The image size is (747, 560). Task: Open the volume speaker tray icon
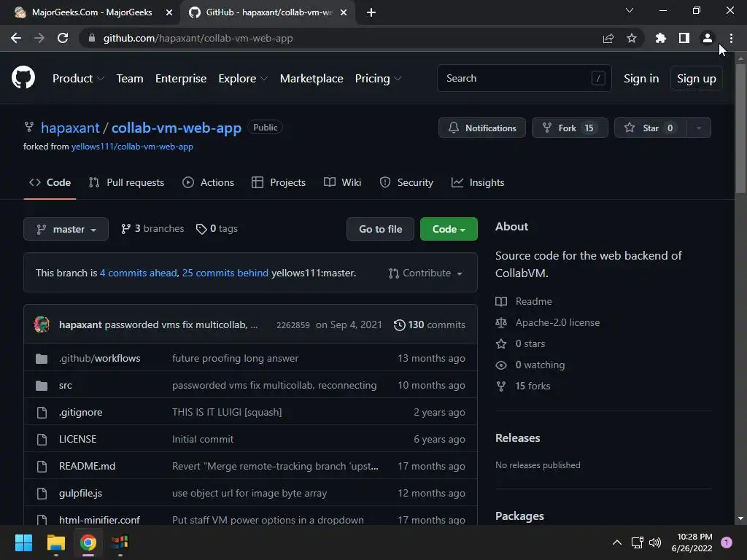[655, 542]
